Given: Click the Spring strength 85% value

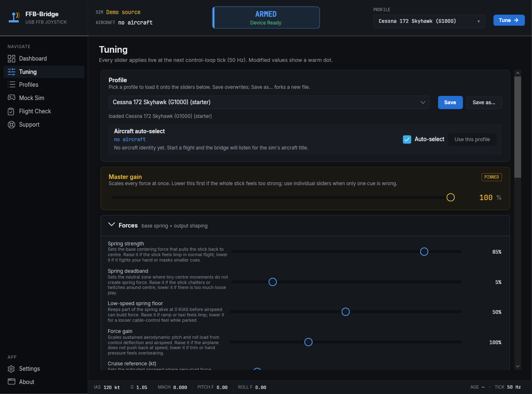Looking at the screenshot, I should 497,252.
